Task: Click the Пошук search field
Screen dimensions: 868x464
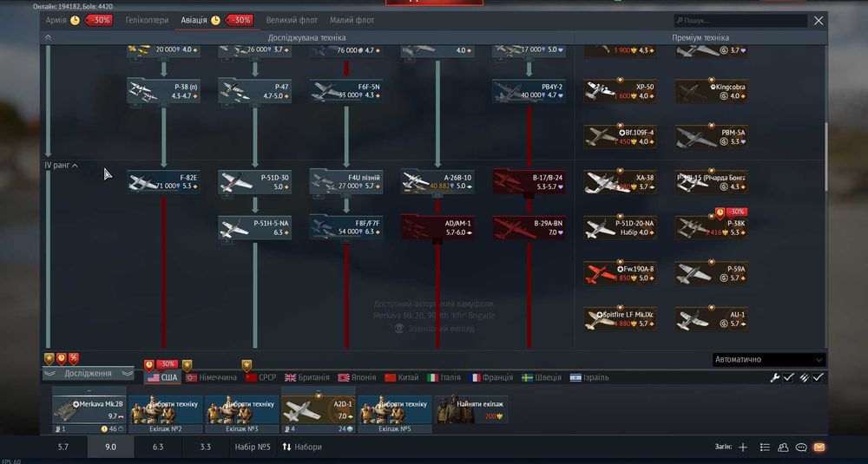Action: click(x=740, y=21)
